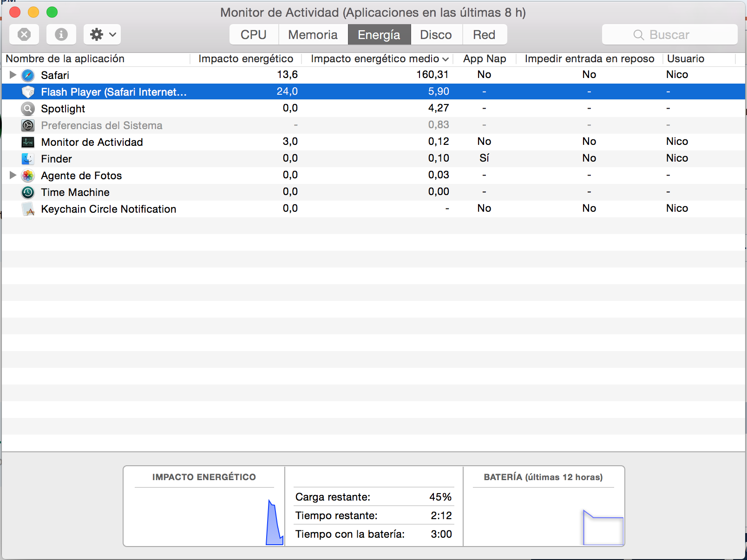Click the Tiempo restante 2:12 value
Viewport: 747px width, 560px height.
pyautogui.click(x=441, y=515)
